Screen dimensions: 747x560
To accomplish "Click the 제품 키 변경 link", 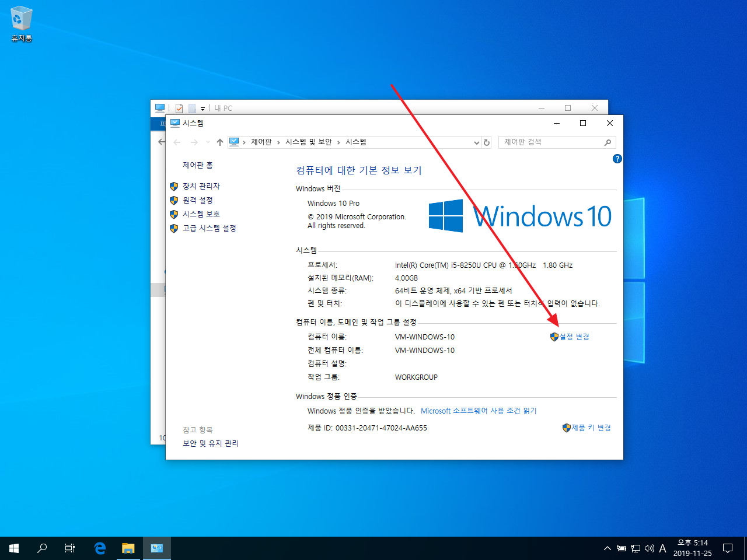I will coord(591,428).
